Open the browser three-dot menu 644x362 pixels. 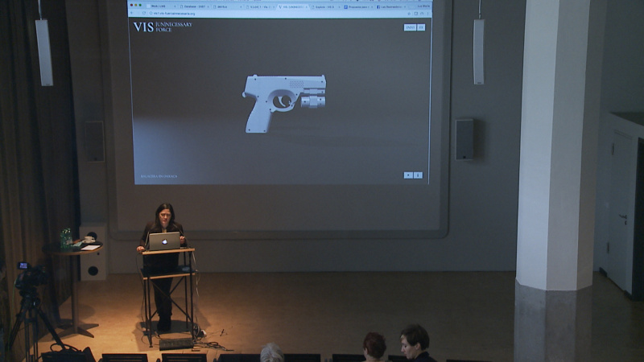427,14
